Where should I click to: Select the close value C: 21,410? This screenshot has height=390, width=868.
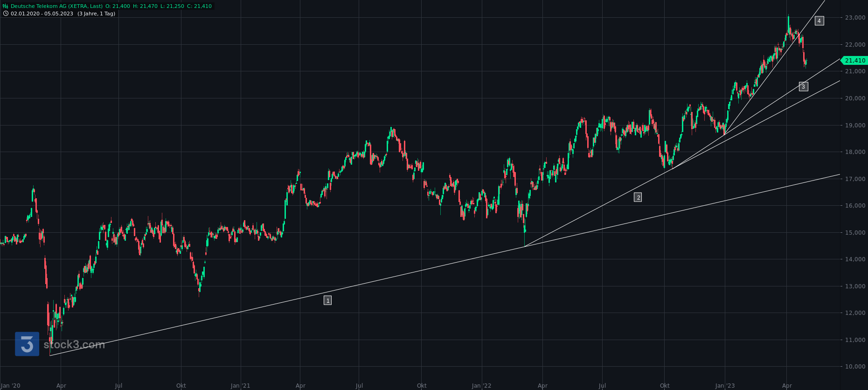pos(199,6)
